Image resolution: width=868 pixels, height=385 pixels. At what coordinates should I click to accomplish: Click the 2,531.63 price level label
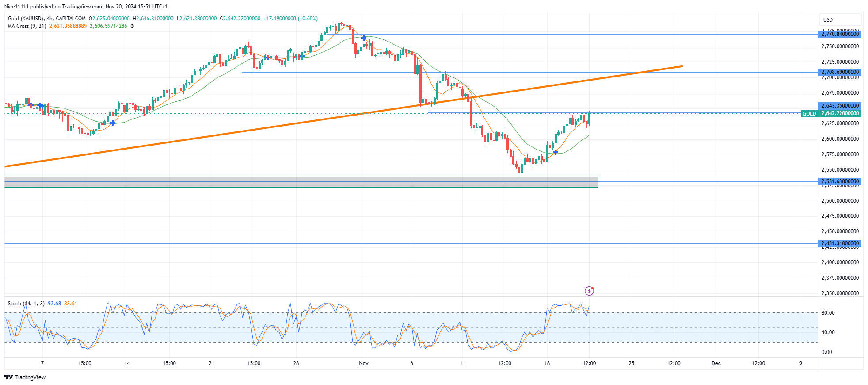click(x=840, y=181)
